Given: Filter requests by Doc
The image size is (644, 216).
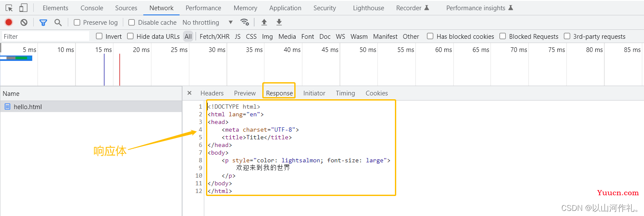Looking at the screenshot, I should (x=325, y=36).
